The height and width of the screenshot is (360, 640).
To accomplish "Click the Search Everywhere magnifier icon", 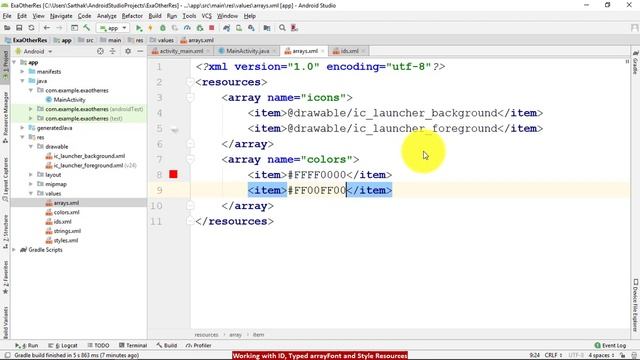I will (282, 28).
